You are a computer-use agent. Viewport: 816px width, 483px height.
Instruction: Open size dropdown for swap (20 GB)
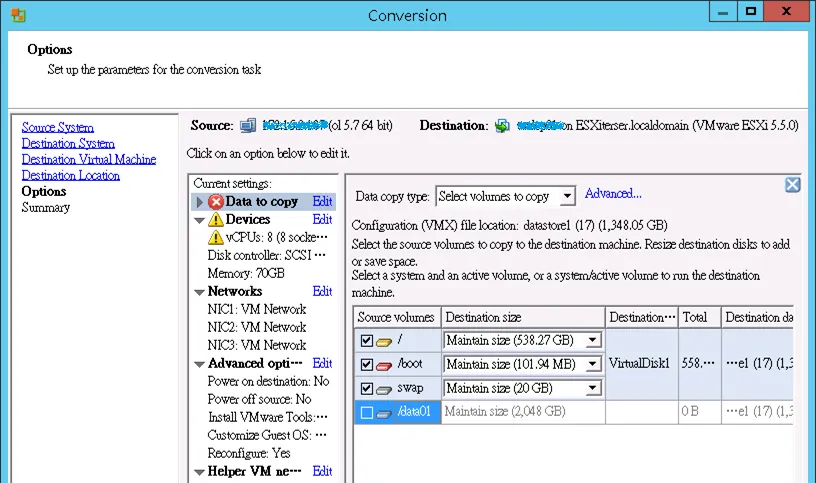click(x=592, y=388)
